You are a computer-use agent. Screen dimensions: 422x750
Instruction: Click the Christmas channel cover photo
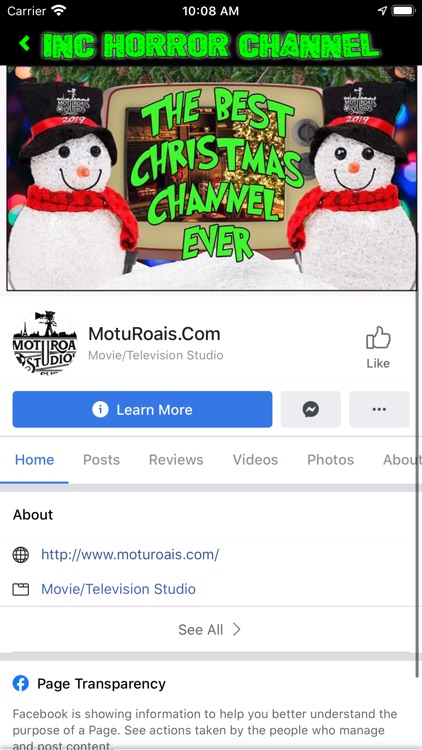pyautogui.click(x=211, y=178)
